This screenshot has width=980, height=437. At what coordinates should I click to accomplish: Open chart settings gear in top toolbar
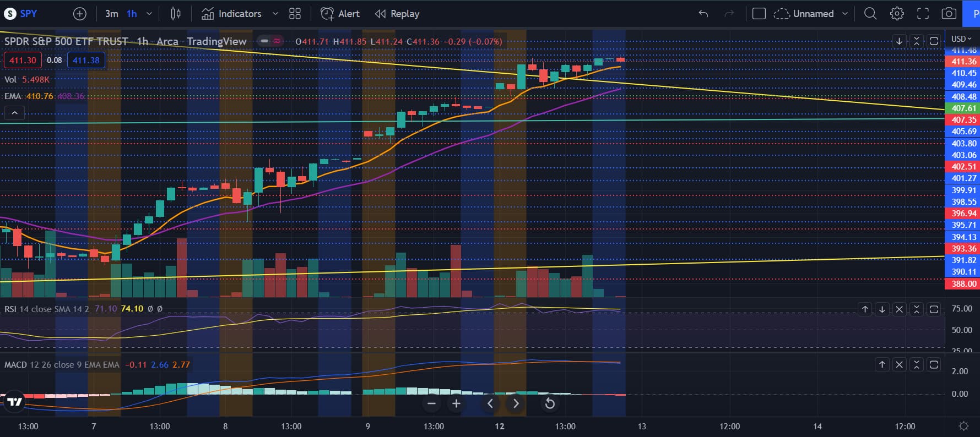(897, 14)
